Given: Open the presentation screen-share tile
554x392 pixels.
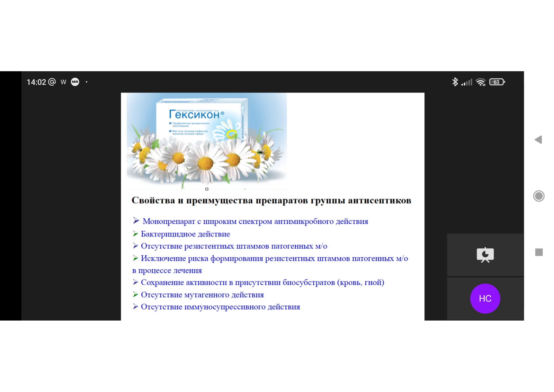Looking at the screenshot, I should coord(485,255).
